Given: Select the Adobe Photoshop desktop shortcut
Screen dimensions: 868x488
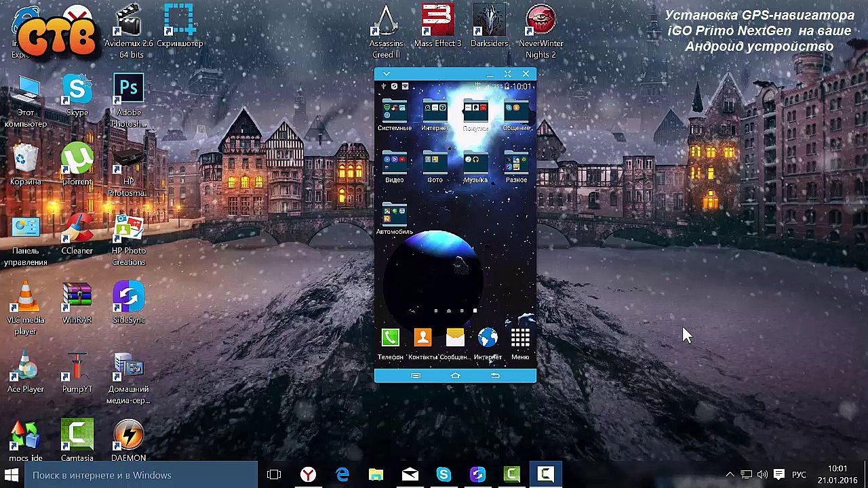Looking at the screenshot, I should coord(128,100).
